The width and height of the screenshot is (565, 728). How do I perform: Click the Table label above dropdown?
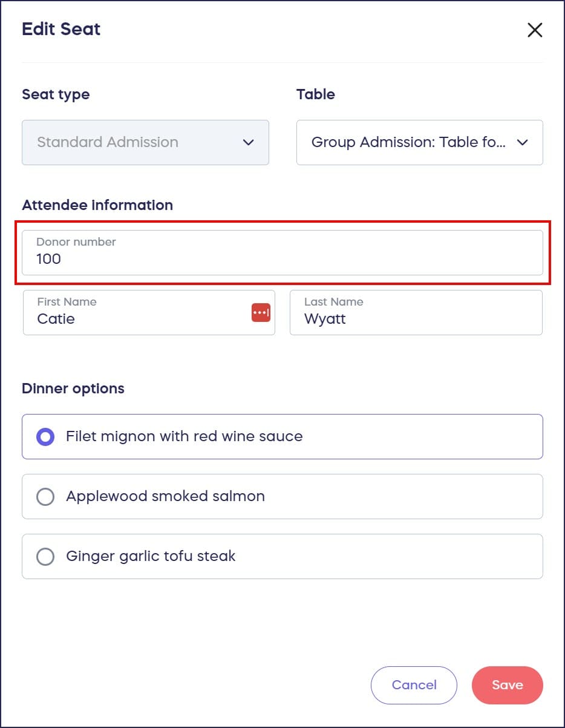[x=315, y=94]
